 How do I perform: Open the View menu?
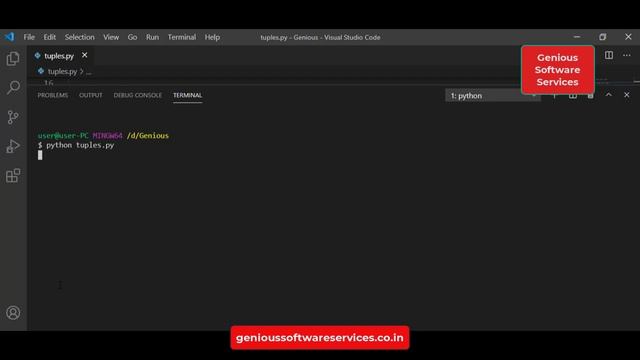pos(111,37)
